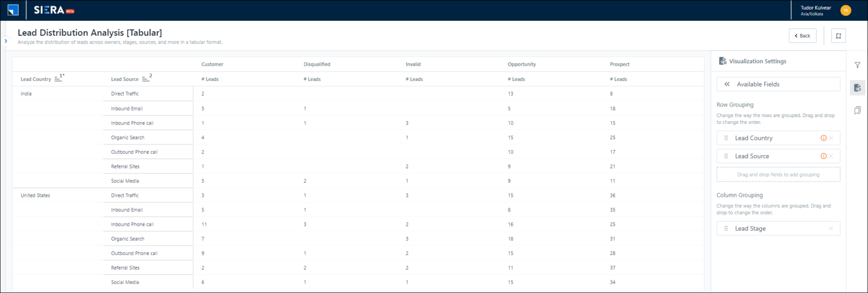
Task: Click the Lead Source info icon
Action: pos(823,156)
